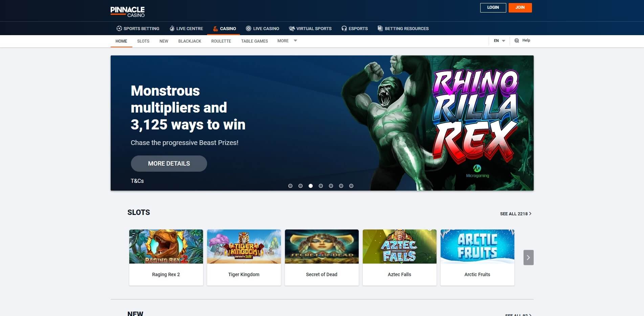The image size is (644, 316).
Task: Open the EN language dropdown
Action: pyautogui.click(x=499, y=41)
